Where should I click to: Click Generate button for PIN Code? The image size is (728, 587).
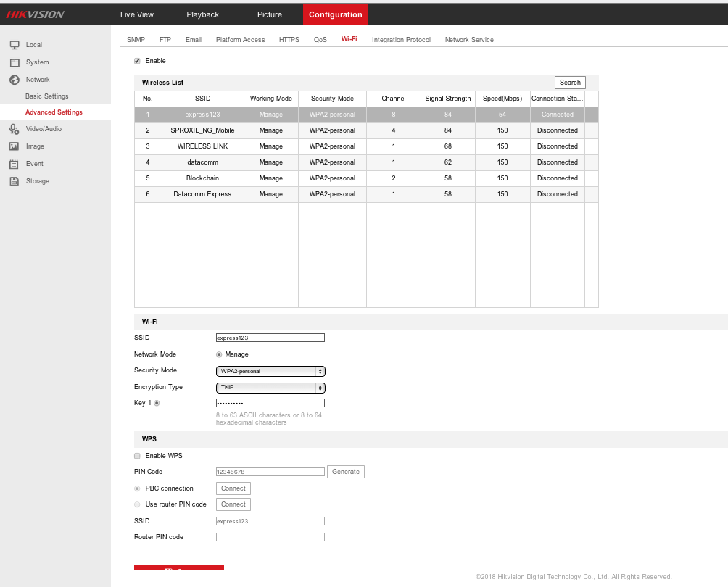click(x=345, y=472)
